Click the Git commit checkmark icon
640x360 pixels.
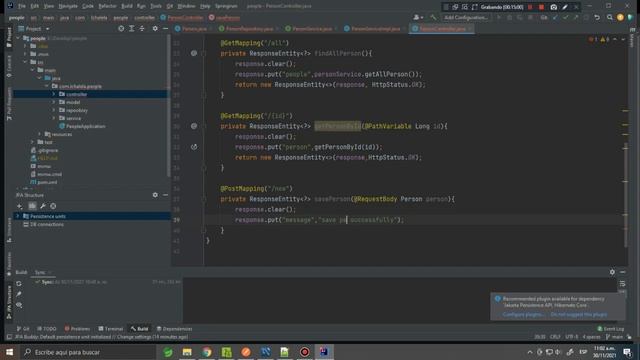click(565, 18)
